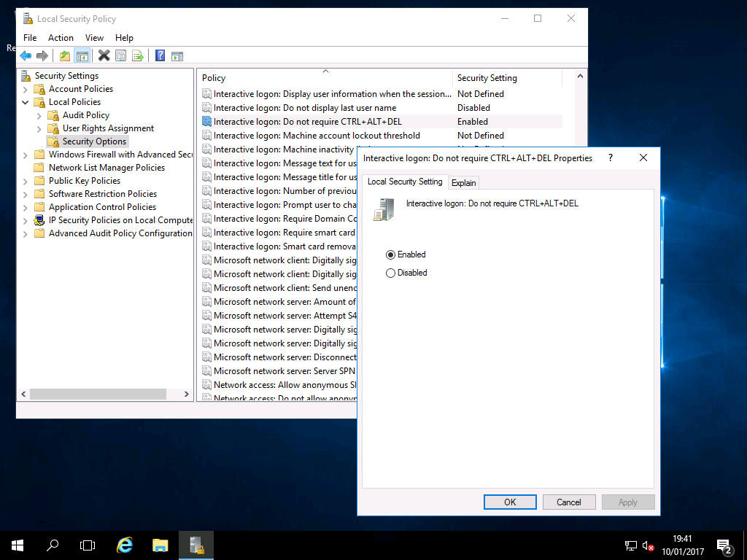747x560 pixels.
Task: Close the Properties dialog with the X
Action: click(643, 157)
